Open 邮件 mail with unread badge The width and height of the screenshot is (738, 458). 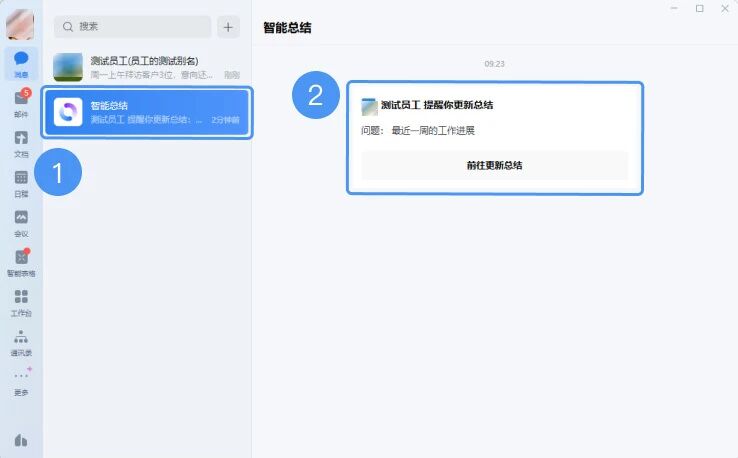(x=21, y=101)
